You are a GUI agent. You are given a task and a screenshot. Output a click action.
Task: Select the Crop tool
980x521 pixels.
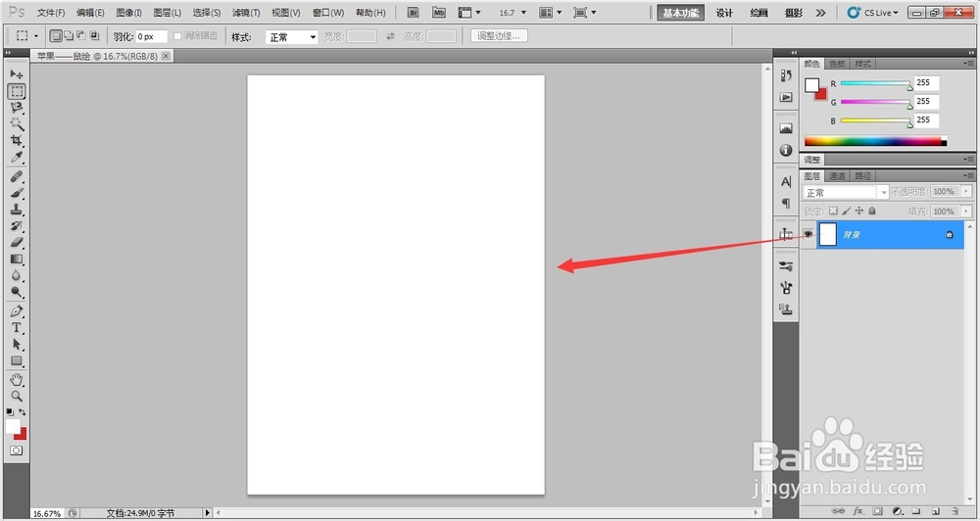coord(17,140)
